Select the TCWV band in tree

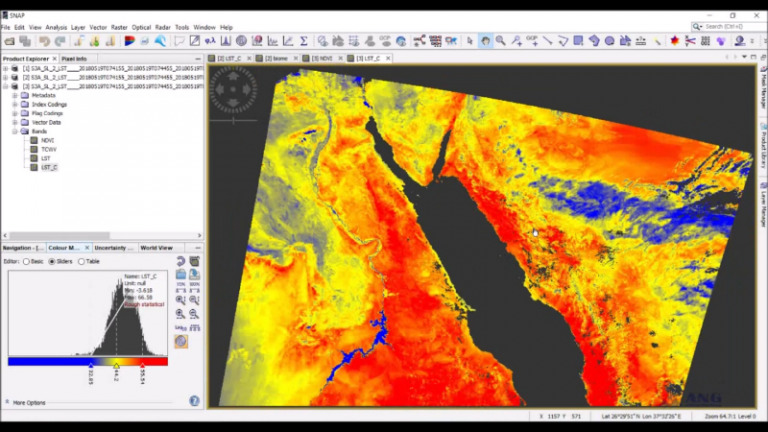48,149
